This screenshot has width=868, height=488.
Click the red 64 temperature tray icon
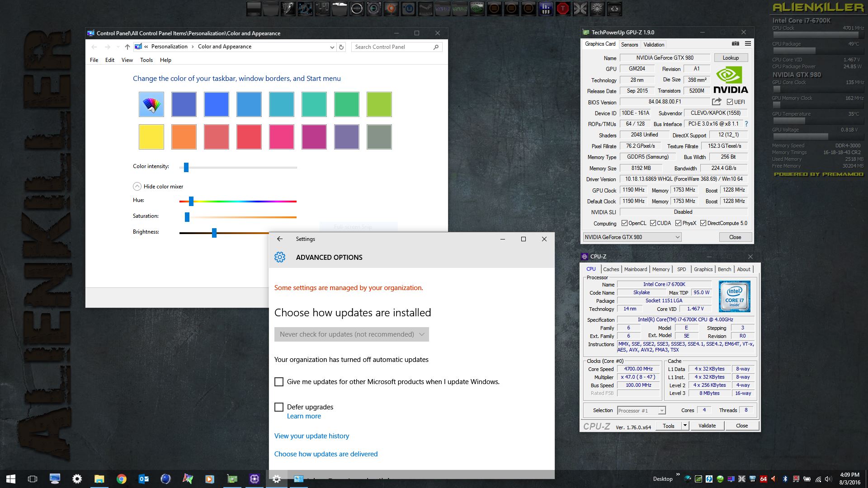pyautogui.click(x=764, y=479)
